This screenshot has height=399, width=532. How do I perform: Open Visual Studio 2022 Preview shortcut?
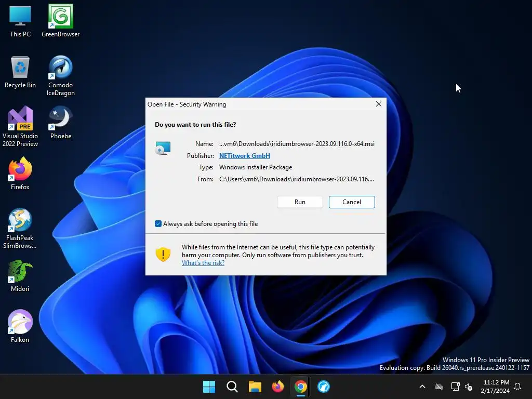pyautogui.click(x=20, y=127)
